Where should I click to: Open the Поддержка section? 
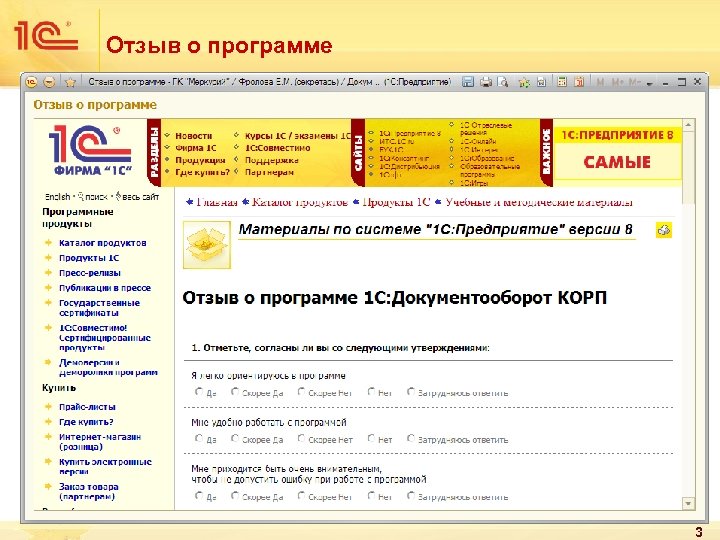[x=271, y=160]
